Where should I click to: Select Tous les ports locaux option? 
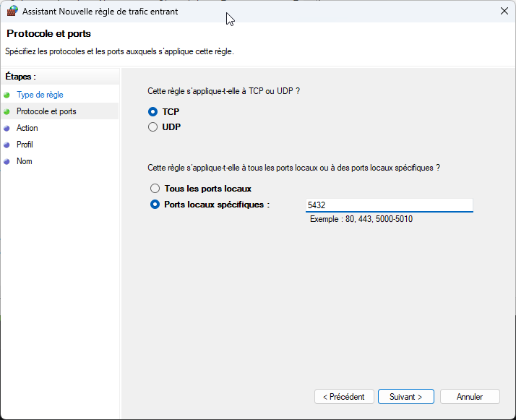[154, 189]
